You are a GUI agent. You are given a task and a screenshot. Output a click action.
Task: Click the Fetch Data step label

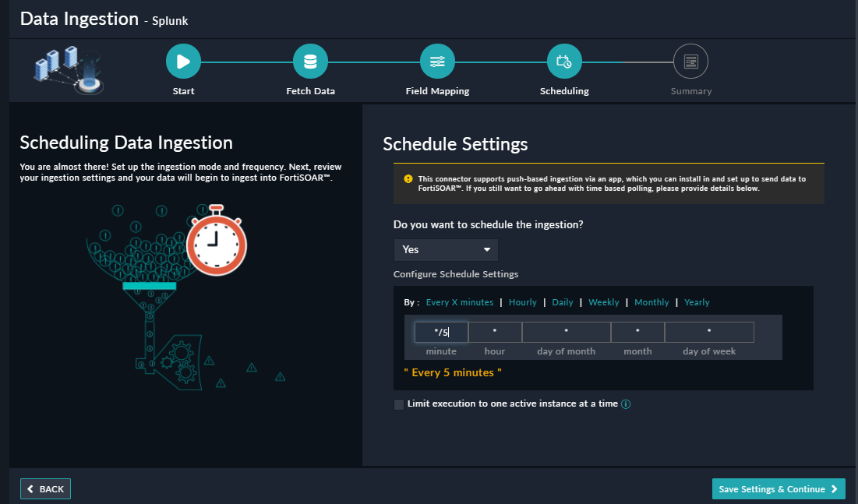(x=310, y=91)
